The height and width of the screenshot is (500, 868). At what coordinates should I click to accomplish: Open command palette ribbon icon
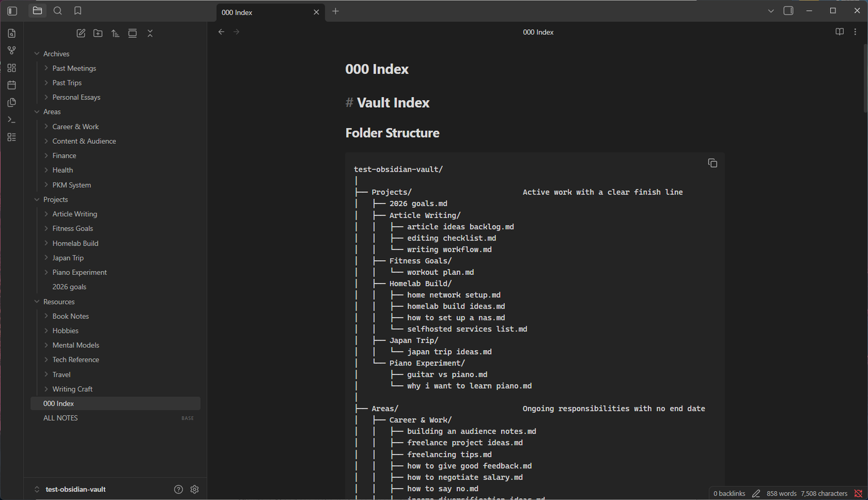[x=12, y=120]
